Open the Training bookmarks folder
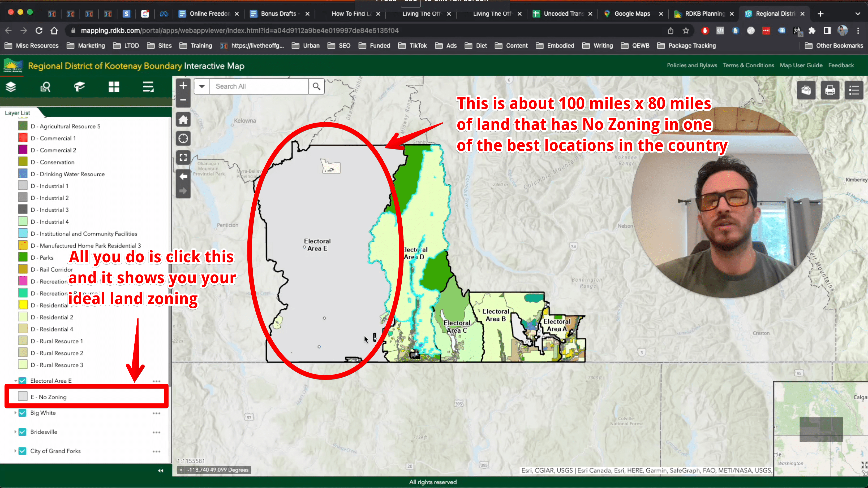 click(x=196, y=46)
